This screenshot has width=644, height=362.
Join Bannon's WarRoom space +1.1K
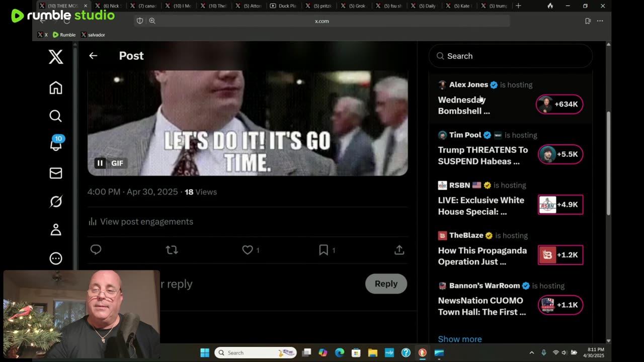tap(560, 305)
